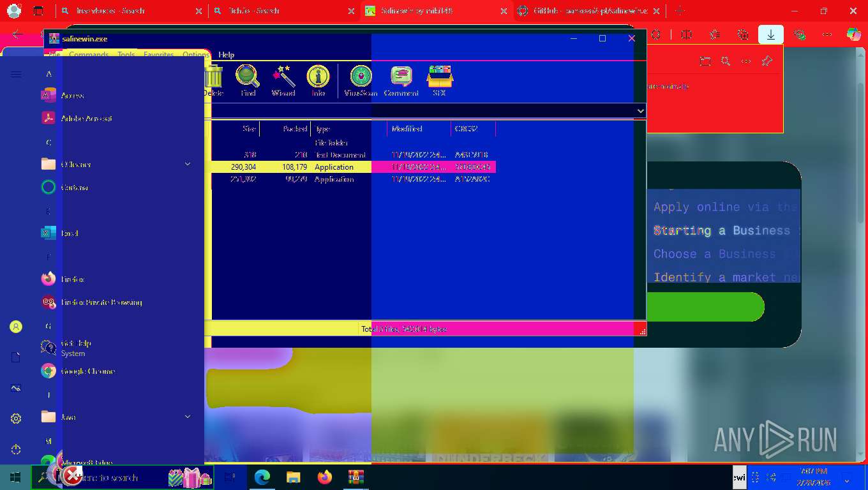Click the Delete toolbar icon in WinRAR
This screenshot has height=490, width=868.
pos(213,81)
